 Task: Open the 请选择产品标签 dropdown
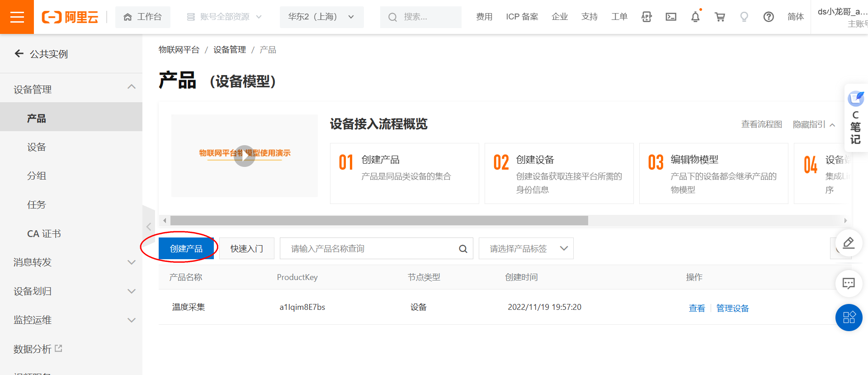tap(526, 248)
